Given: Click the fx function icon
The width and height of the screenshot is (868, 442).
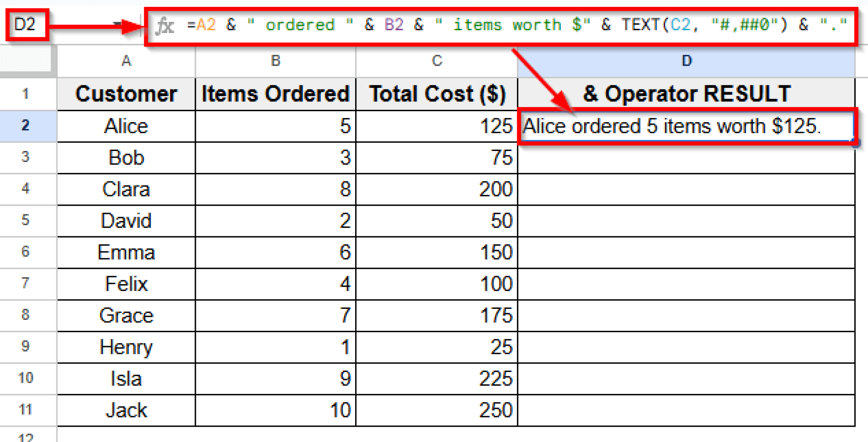Looking at the screenshot, I should (165, 25).
